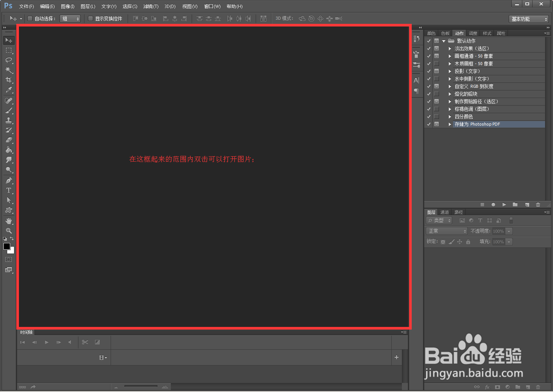Select the Crop tool
Screen dimensions: 553x392
[9, 79]
